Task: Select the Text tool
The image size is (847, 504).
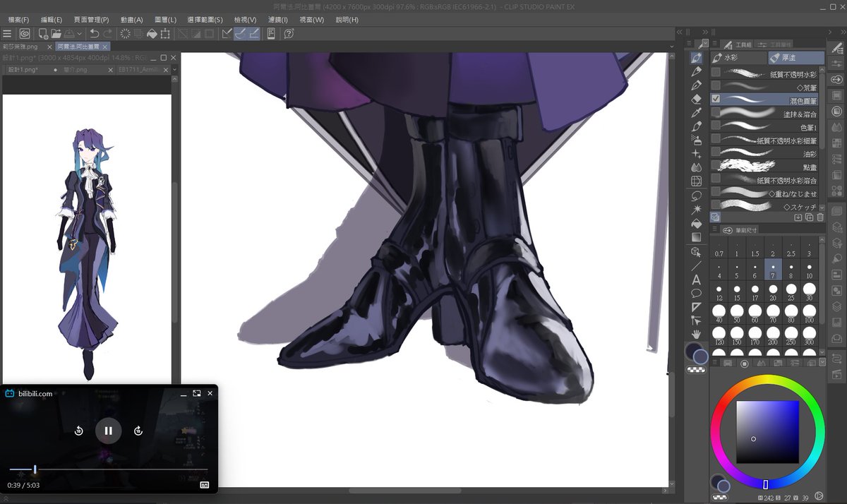Action: 697,279
